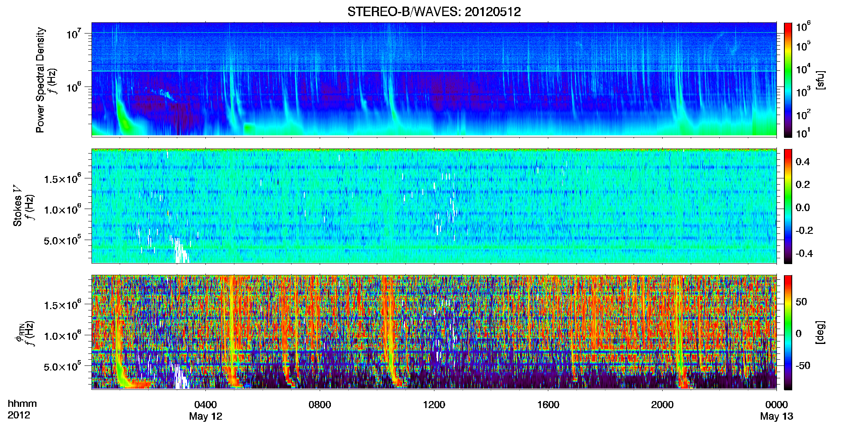Click the phi RTN degrees colorbar

[x=788, y=333]
